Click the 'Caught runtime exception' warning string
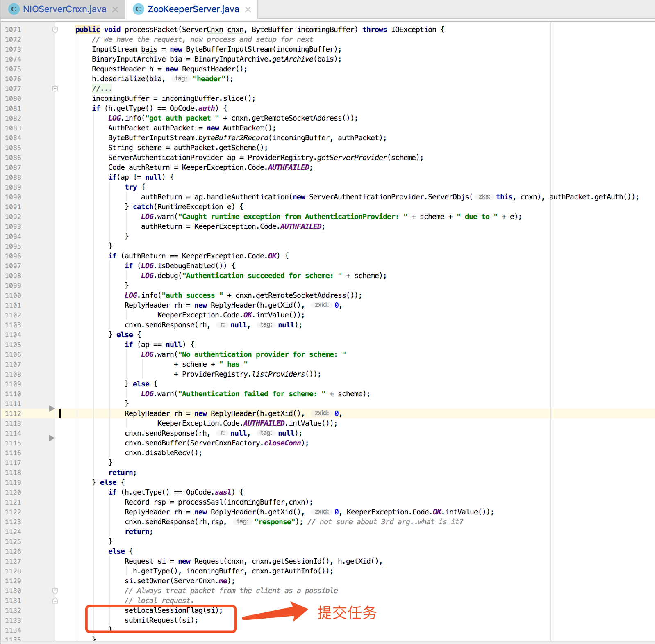The image size is (655, 644). [293, 217]
